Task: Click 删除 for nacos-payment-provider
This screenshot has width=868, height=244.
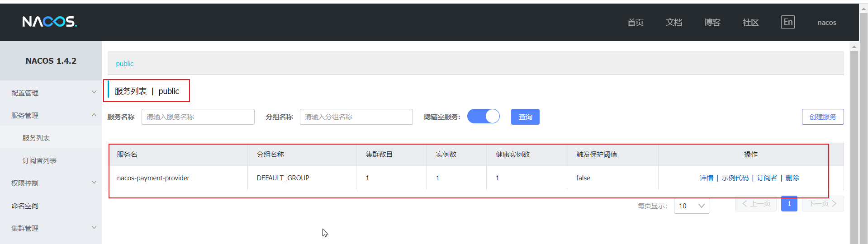Action: (792, 178)
